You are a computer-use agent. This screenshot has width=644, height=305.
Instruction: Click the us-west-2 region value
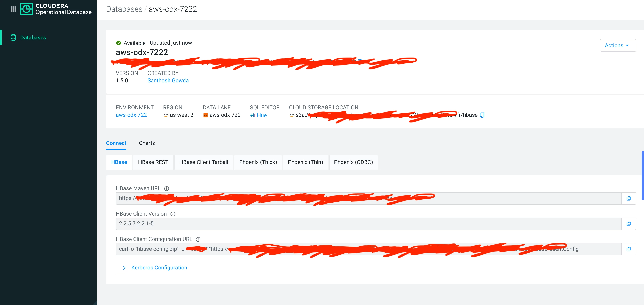point(182,115)
